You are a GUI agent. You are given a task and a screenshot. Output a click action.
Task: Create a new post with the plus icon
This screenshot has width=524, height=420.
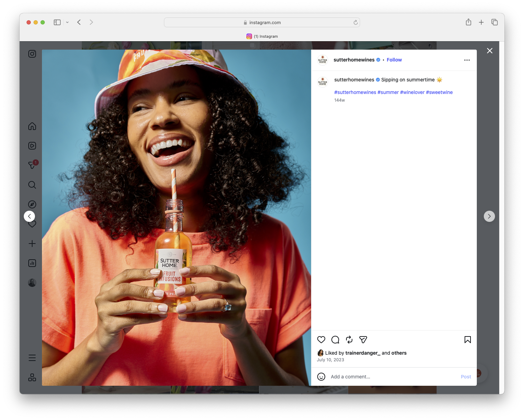click(x=32, y=244)
